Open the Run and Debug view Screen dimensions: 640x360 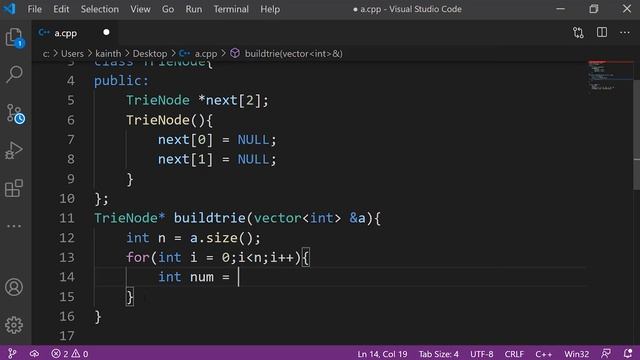14,151
